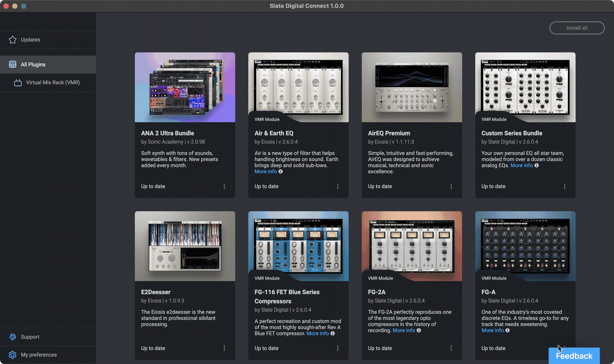
Task: Follow More info link for FG-A
Action: pyautogui.click(x=493, y=330)
